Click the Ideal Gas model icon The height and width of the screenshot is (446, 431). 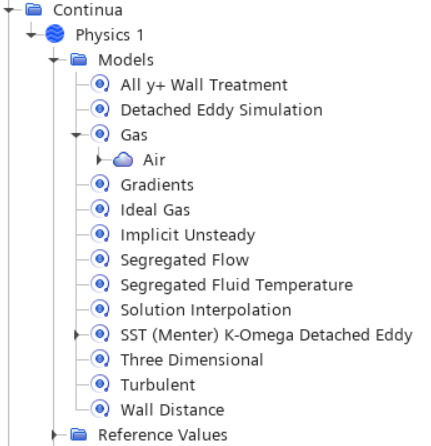pyautogui.click(x=100, y=209)
